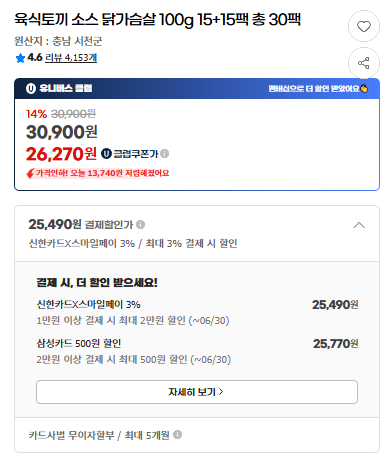Click info icon next to interest-free installment
This screenshot has width=392, height=461.
click(178, 434)
